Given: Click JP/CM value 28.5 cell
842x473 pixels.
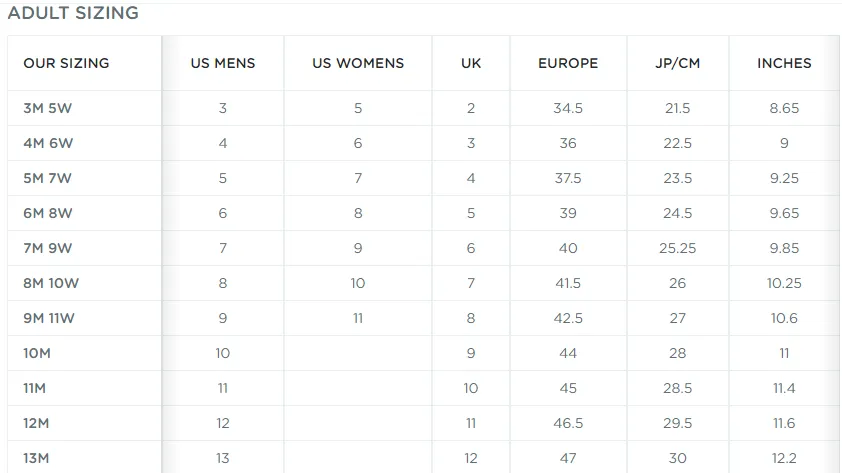Looking at the screenshot, I should (678, 388).
